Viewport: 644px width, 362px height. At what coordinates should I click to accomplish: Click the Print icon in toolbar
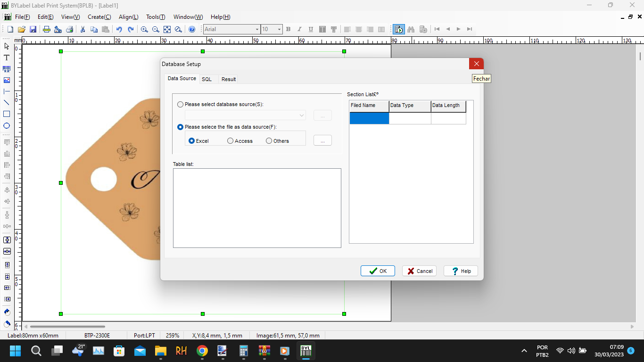[x=69, y=29]
